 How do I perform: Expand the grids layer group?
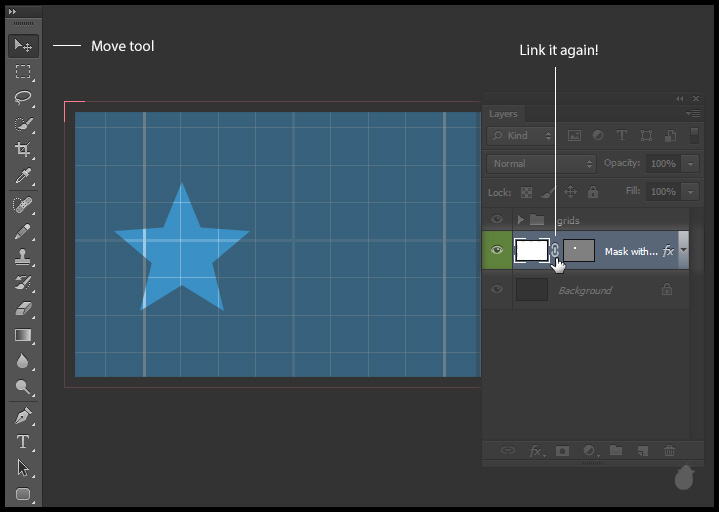[520, 220]
